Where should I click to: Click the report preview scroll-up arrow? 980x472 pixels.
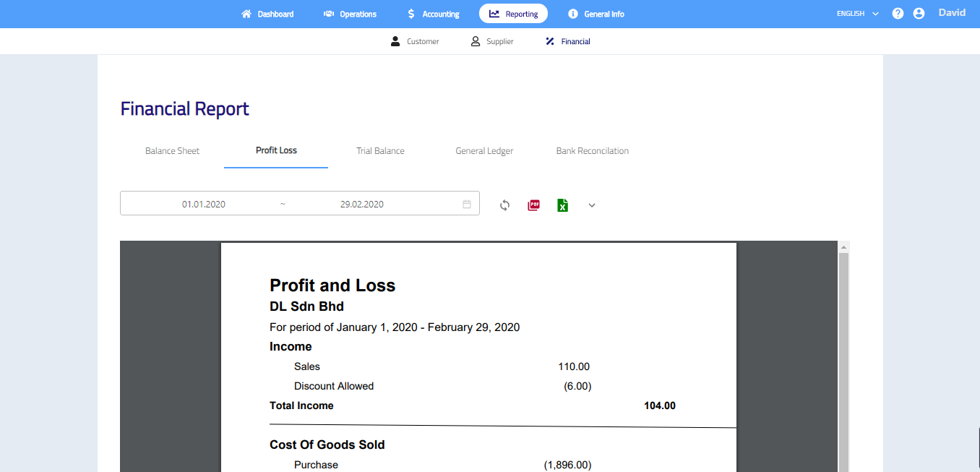pyautogui.click(x=843, y=247)
